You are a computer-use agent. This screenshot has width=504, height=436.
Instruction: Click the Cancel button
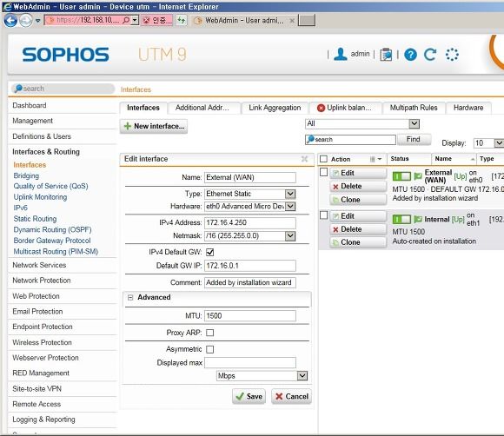click(x=291, y=396)
